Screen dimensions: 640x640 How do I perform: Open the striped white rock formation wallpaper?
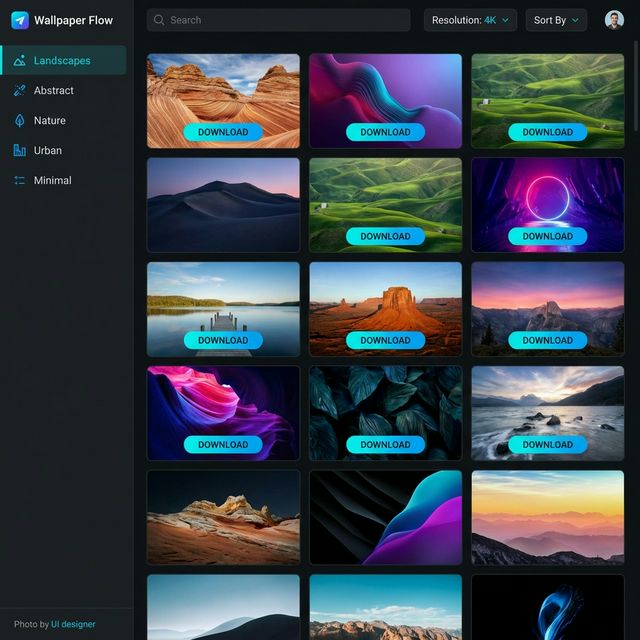223,518
